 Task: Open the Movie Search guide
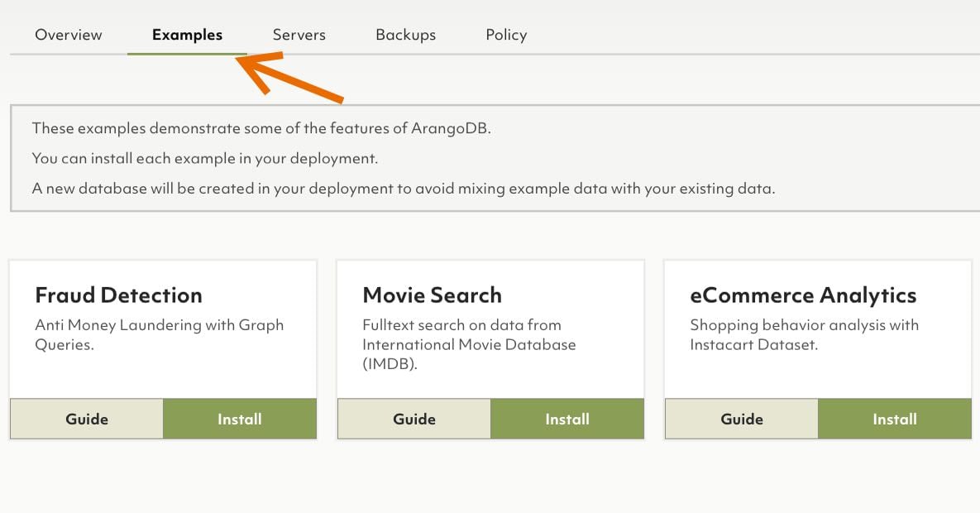(414, 419)
